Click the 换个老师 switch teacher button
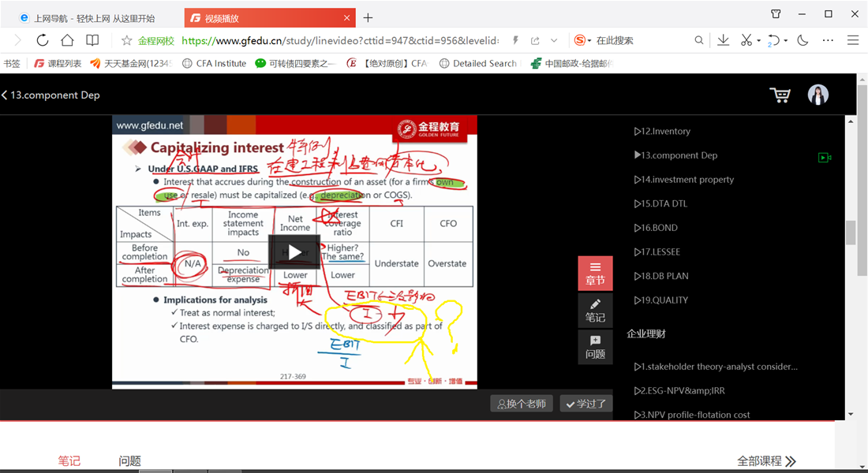This screenshot has height=473, width=868. click(x=522, y=404)
